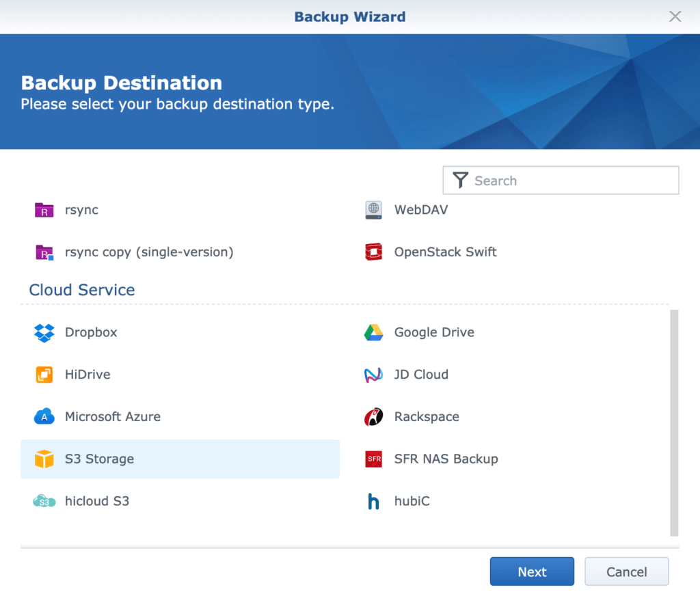Click the Microsoft Azure cloud icon
Image resolution: width=700 pixels, height=594 pixels.
pos(44,417)
